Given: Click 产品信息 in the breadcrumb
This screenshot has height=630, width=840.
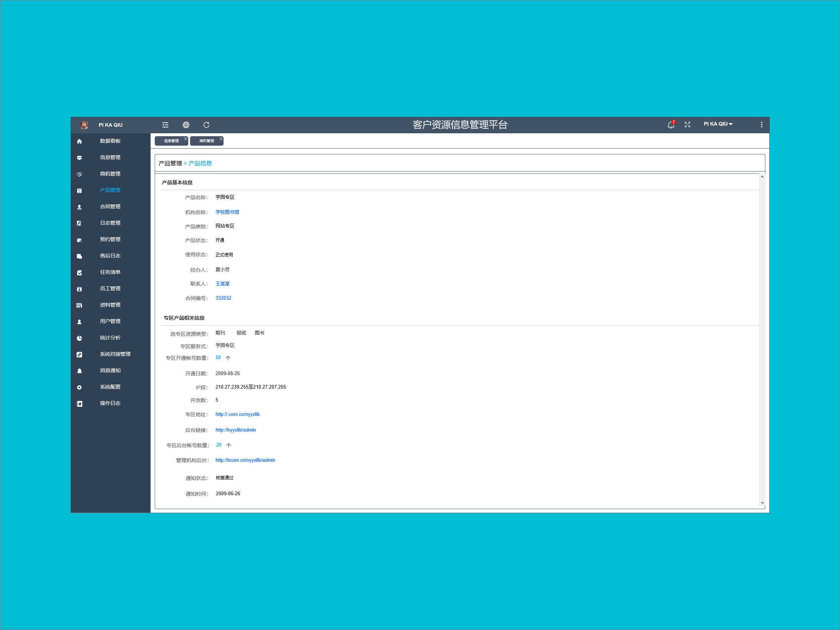Looking at the screenshot, I should tap(201, 163).
